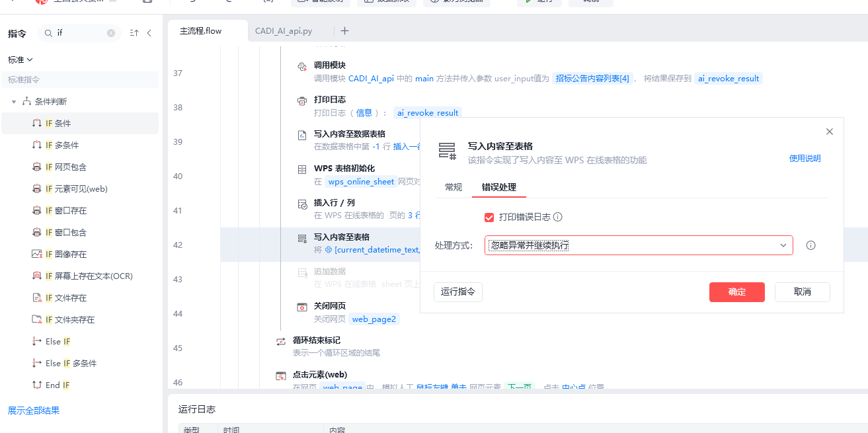Click the 点击元素(web) step icon
868x433 pixels.
(281, 375)
